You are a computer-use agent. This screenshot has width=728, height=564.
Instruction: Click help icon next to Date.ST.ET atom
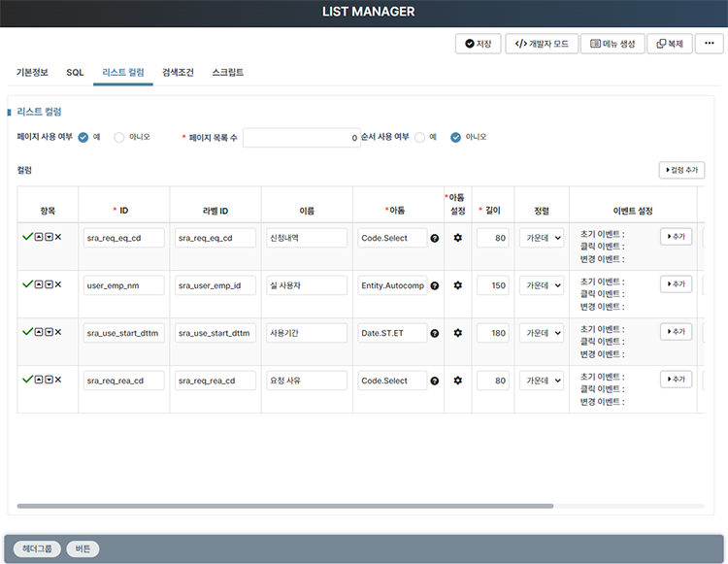(434, 333)
